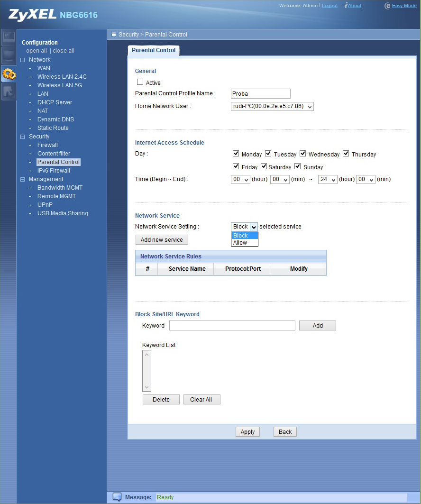Uncheck Tuesday in access schedule
The width and height of the screenshot is (421, 504).
268,153
